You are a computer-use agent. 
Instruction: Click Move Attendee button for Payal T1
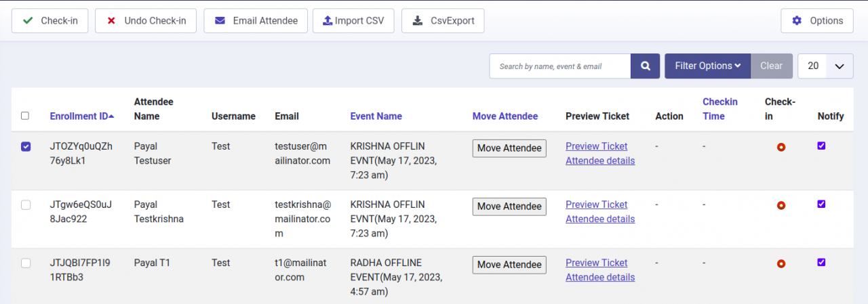click(x=509, y=265)
